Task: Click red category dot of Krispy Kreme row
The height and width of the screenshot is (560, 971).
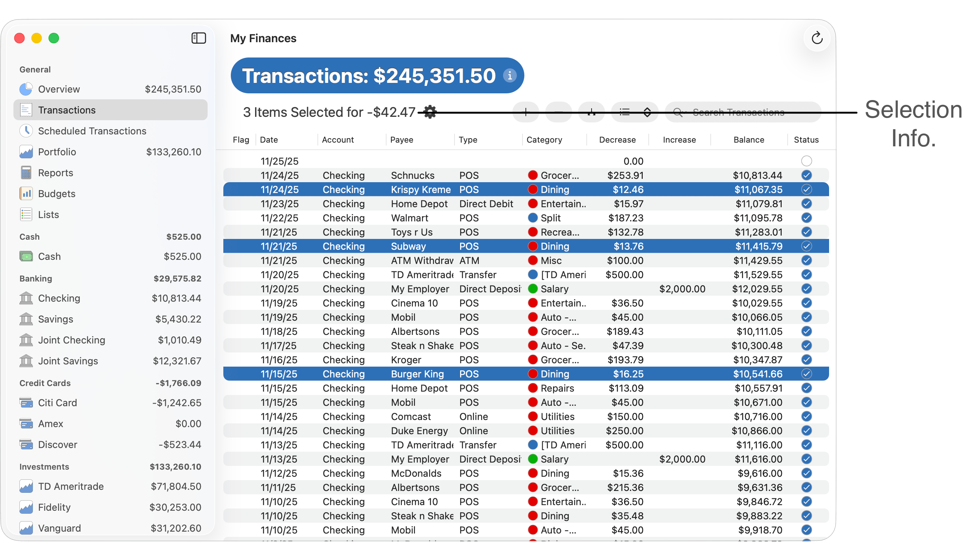Action: 533,189
